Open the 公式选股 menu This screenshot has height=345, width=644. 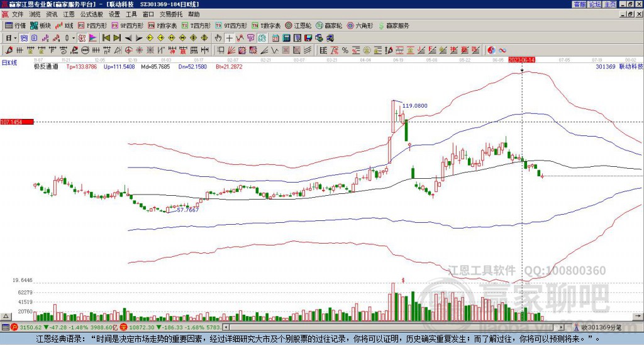(92, 14)
